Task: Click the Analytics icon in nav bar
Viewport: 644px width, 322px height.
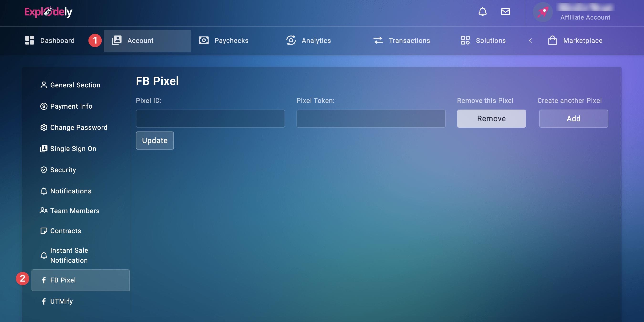Action: click(291, 40)
